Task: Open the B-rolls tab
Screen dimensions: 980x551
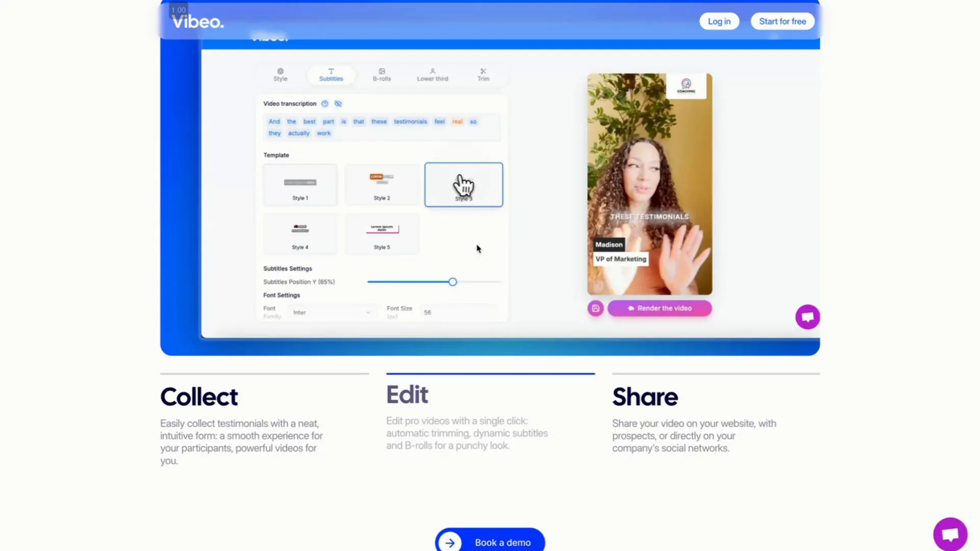Action: (x=381, y=75)
